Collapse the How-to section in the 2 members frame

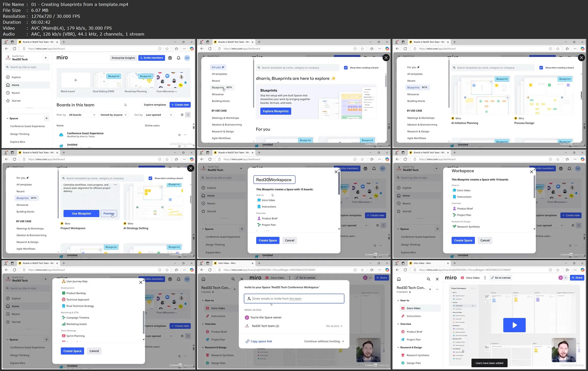pyautogui.click(x=398, y=301)
